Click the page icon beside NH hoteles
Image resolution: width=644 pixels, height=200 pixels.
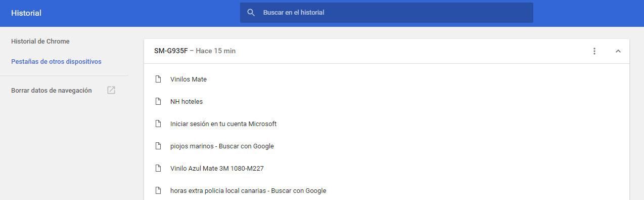158,101
